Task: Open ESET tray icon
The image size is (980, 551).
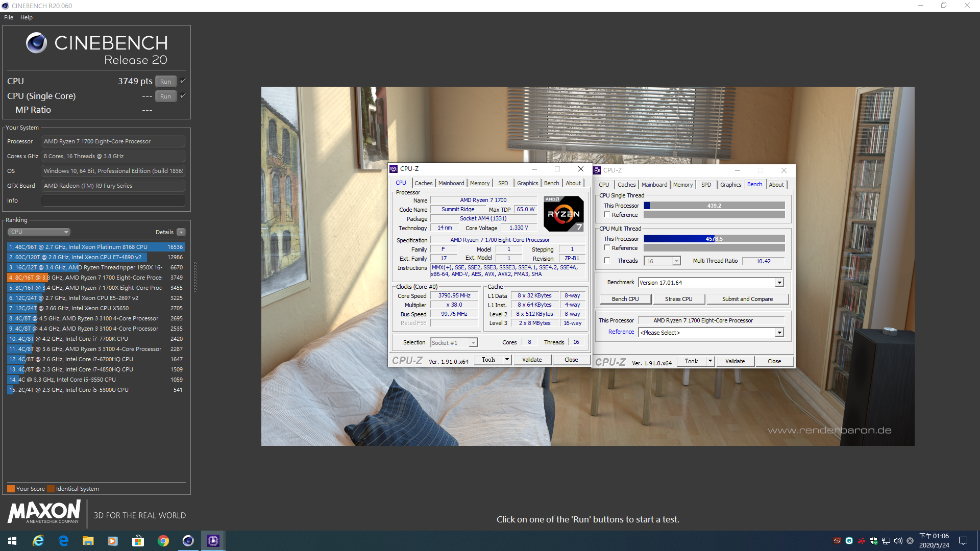Action: (849, 541)
